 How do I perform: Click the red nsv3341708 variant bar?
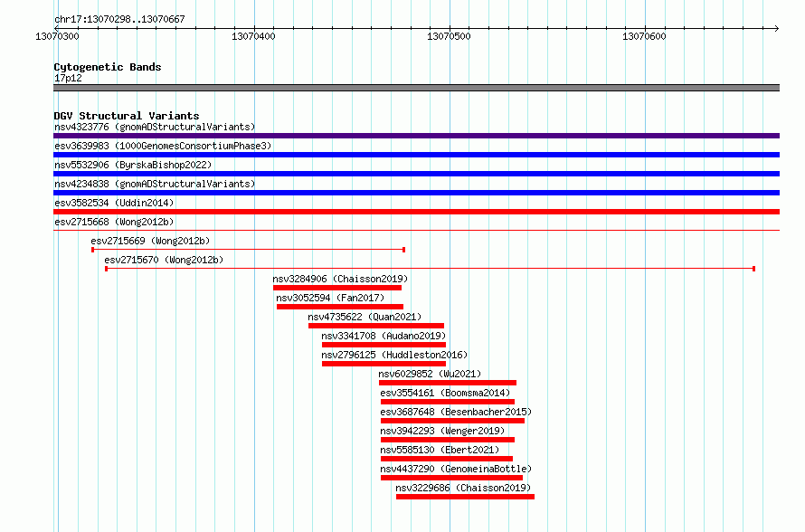coord(384,345)
